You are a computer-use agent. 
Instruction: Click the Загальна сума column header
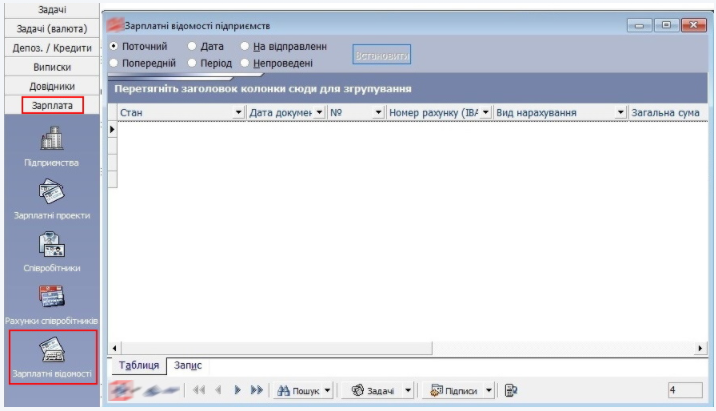pyautogui.click(x=668, y=112)
